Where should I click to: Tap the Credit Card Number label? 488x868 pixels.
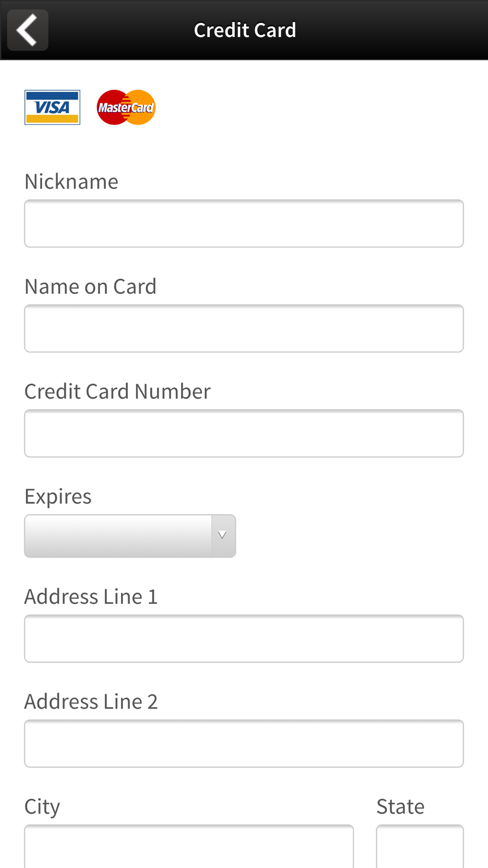point(118,392)
